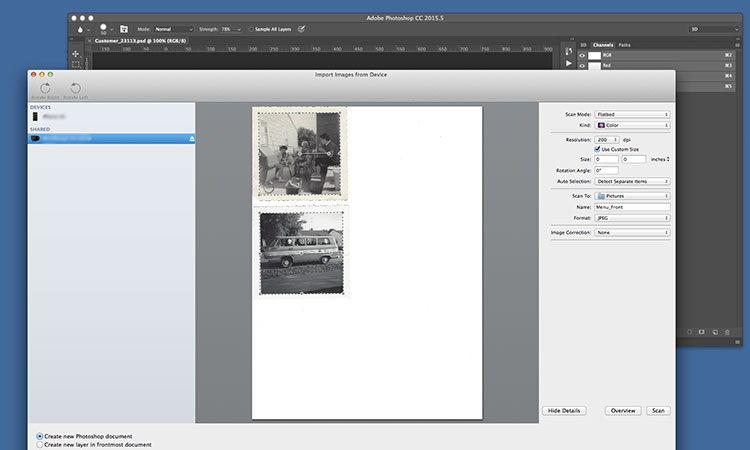Toggle visibility of the RGB channel
The height and width of the screenshot is (450, 750).
(x=582, y=54)
